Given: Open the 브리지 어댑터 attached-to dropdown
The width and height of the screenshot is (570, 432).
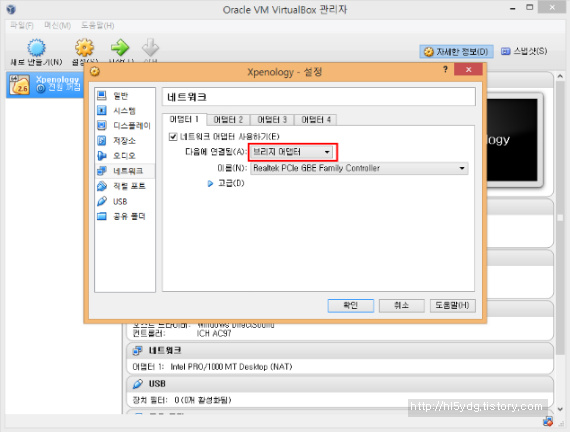Looking at the screenshot, I should click(292, 152).
